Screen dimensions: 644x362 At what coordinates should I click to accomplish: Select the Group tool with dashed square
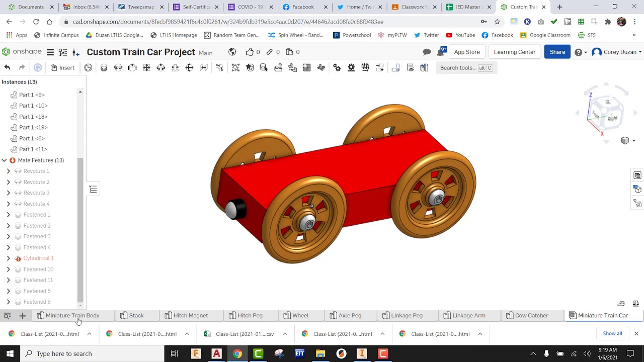click(x=235, y=67)
